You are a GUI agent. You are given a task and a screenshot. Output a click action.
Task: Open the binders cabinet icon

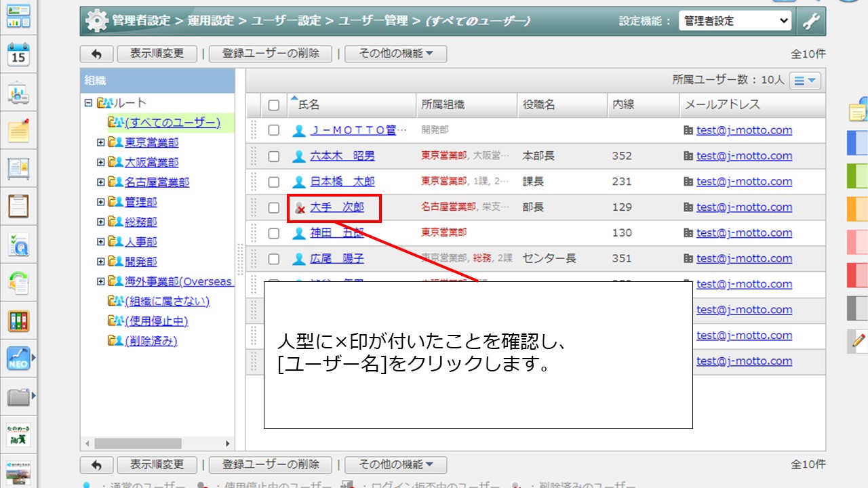coord(18,321)
